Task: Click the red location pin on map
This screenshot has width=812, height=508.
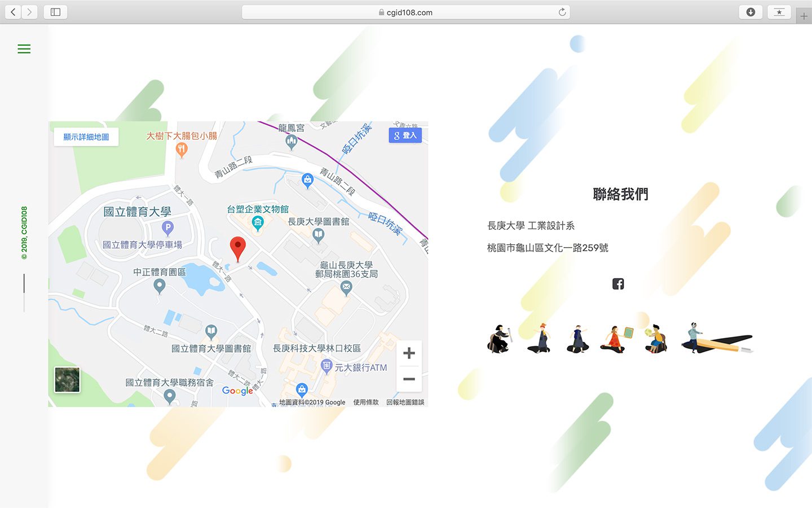Action: (238, 248)
